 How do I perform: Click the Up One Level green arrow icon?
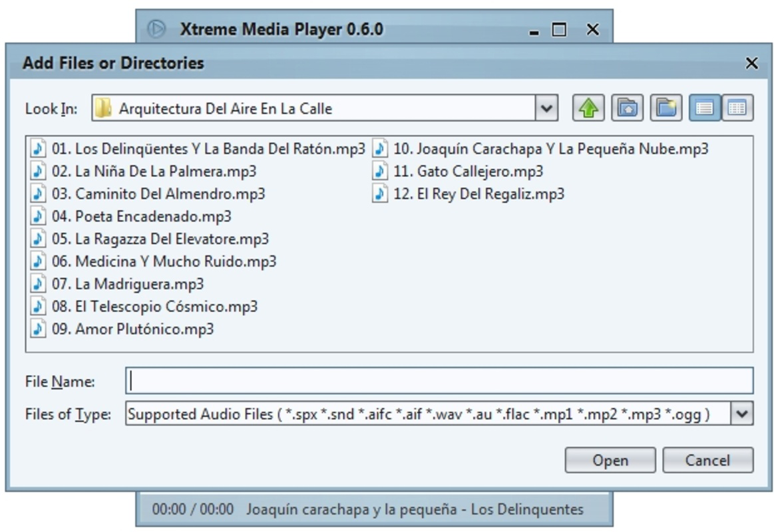point(587,108)
